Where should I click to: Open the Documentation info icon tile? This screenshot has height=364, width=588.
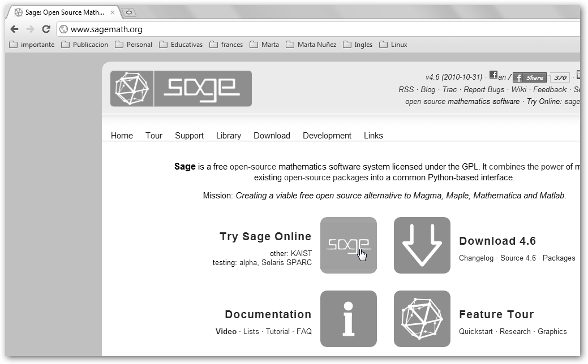348,319
